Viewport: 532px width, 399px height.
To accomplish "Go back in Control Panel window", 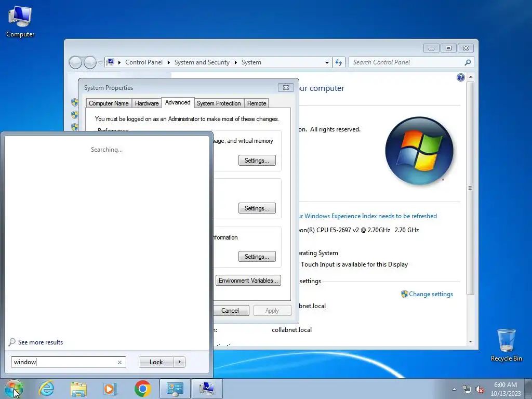I will click(x=75, y=62).
